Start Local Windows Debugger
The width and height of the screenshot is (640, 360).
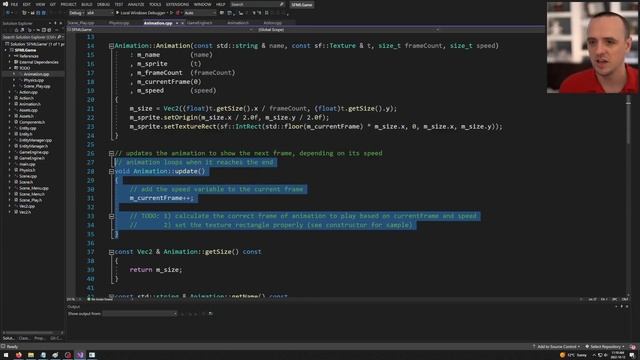(x=141, y=13)
